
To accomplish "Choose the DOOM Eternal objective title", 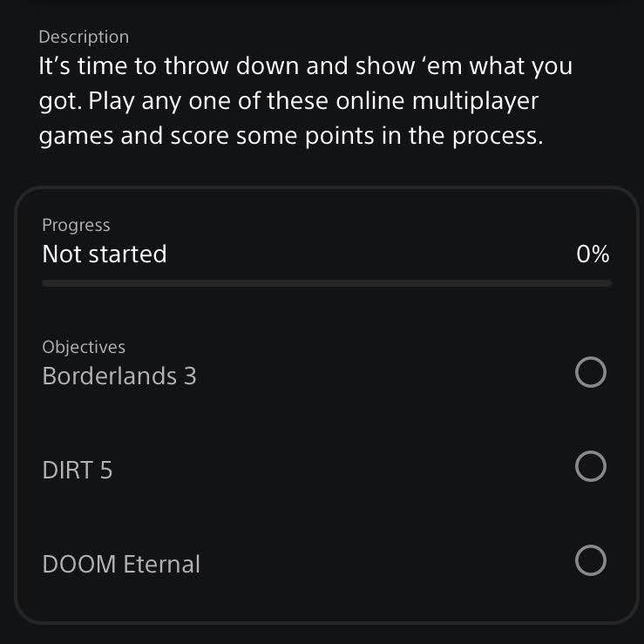I will coord(121,565).
